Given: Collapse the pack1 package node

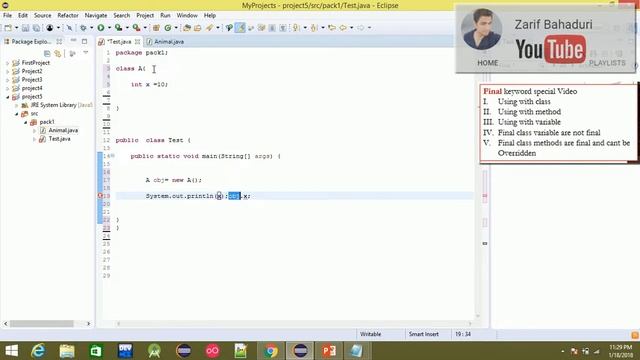Looking at the screenshot, I should pyautogui.click(x=26, y=122).
